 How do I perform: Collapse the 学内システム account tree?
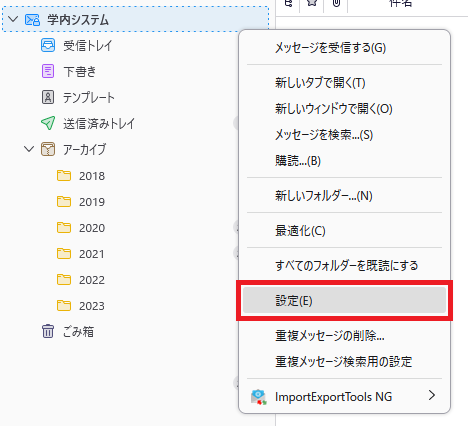(x=13, y=19)
